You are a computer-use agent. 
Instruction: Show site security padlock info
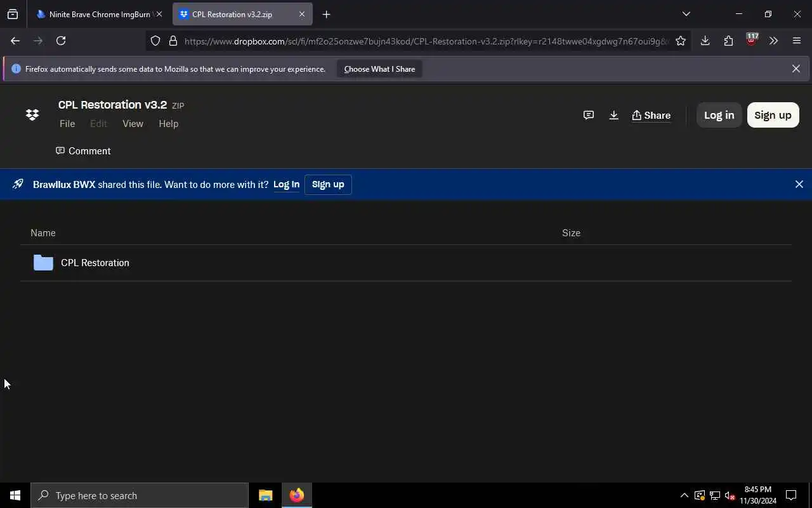173,41
